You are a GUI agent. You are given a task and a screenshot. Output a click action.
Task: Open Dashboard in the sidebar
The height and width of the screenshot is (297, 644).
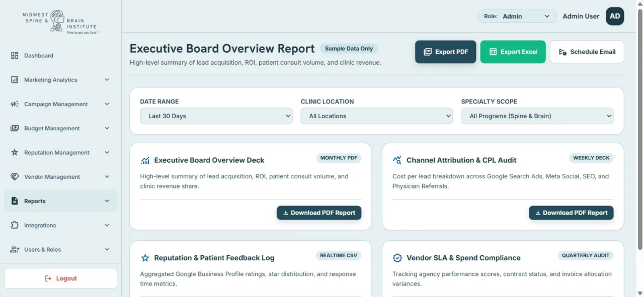coord(60,56)
